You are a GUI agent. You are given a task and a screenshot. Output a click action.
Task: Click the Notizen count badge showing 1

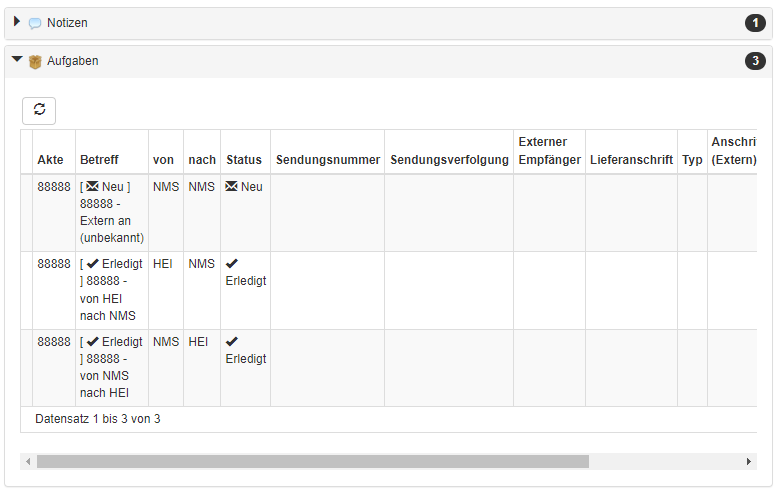point(755,23)
